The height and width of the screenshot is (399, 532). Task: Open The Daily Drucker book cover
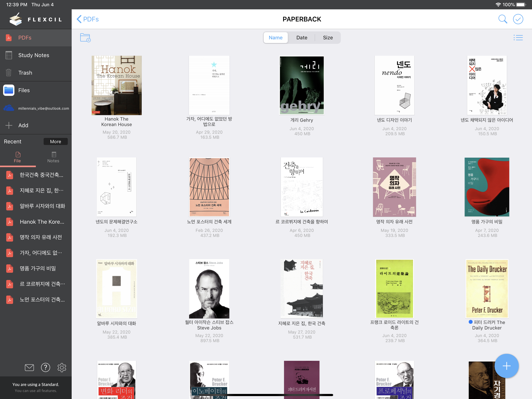pyautogui.click(x=487, y=289)
